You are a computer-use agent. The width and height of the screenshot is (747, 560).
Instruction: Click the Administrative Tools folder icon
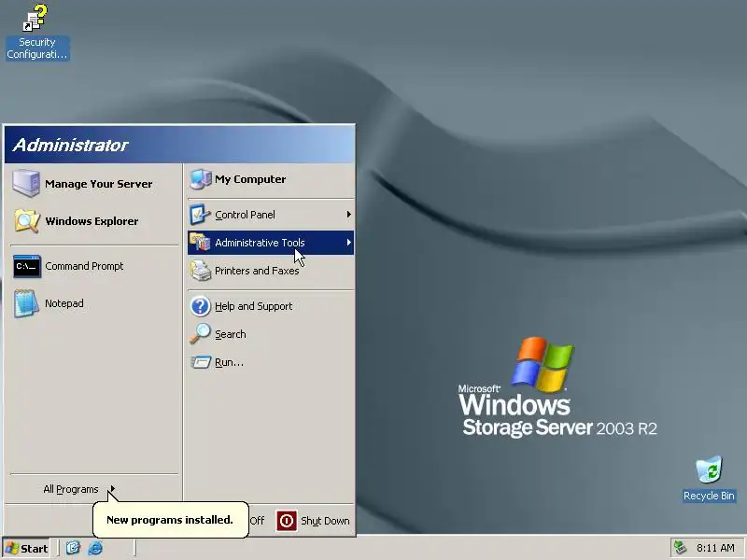pos(200,243)
